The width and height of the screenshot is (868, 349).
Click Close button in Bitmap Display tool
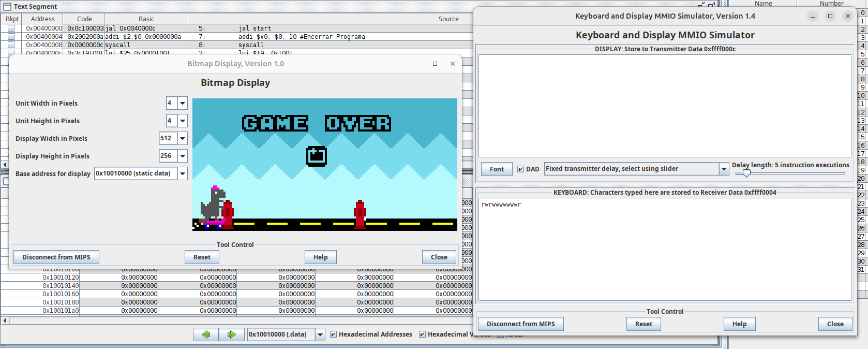(x=439, y=257)
